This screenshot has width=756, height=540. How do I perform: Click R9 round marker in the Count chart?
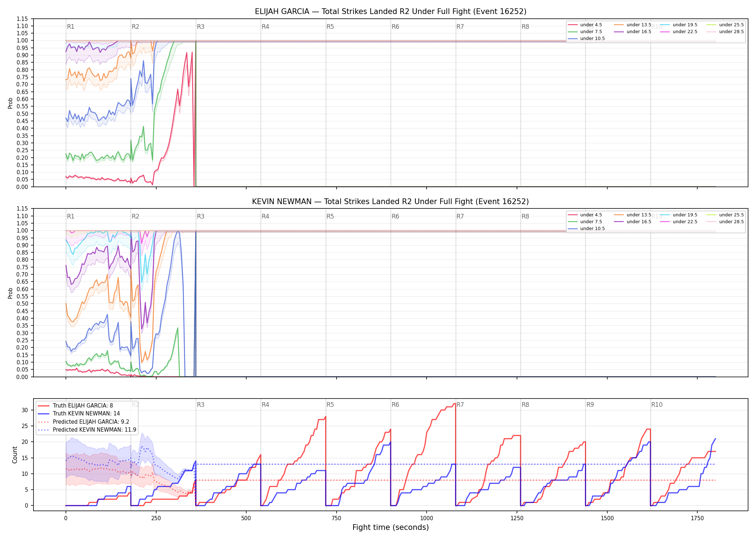pyautogui.click(x=590, y=405)
